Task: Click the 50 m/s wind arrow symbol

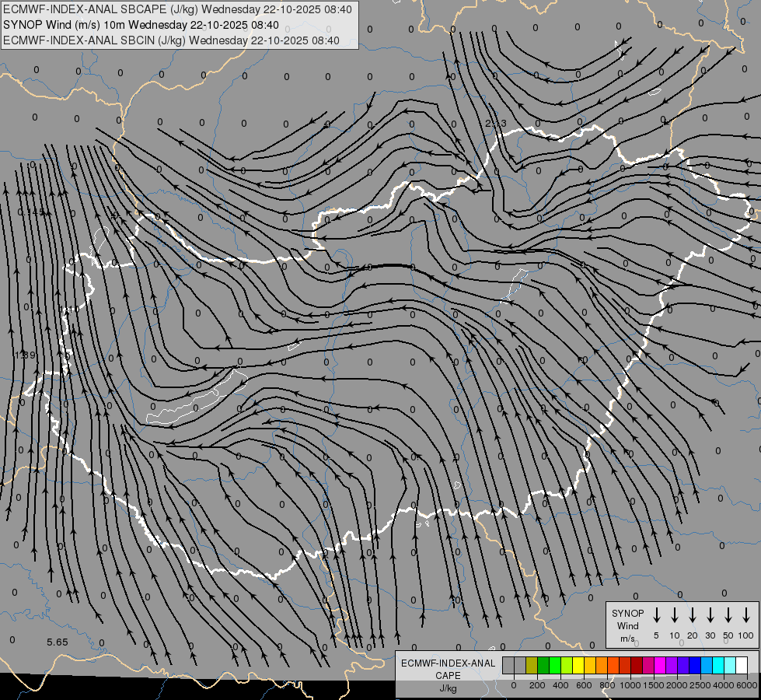Action: coord(728,615)
